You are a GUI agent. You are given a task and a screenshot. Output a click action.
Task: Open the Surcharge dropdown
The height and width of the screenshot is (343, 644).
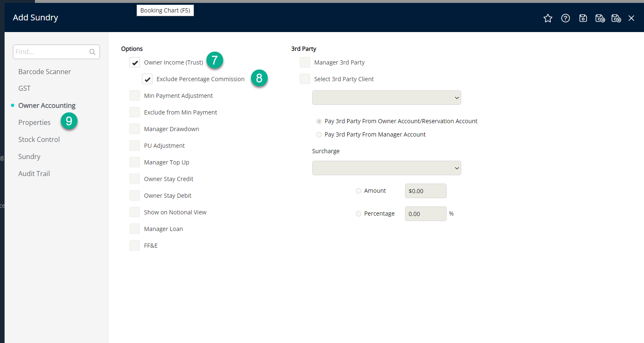click(386, 168)
